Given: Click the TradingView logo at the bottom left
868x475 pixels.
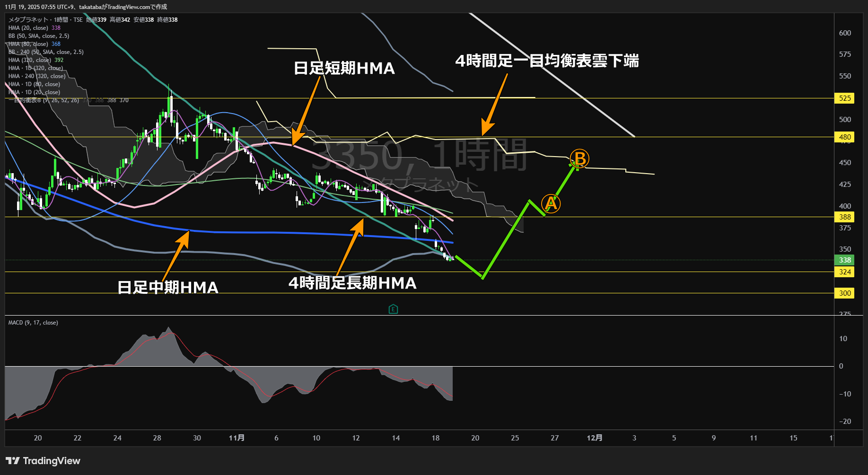Looking at the screenshot, I should point(43,461).
